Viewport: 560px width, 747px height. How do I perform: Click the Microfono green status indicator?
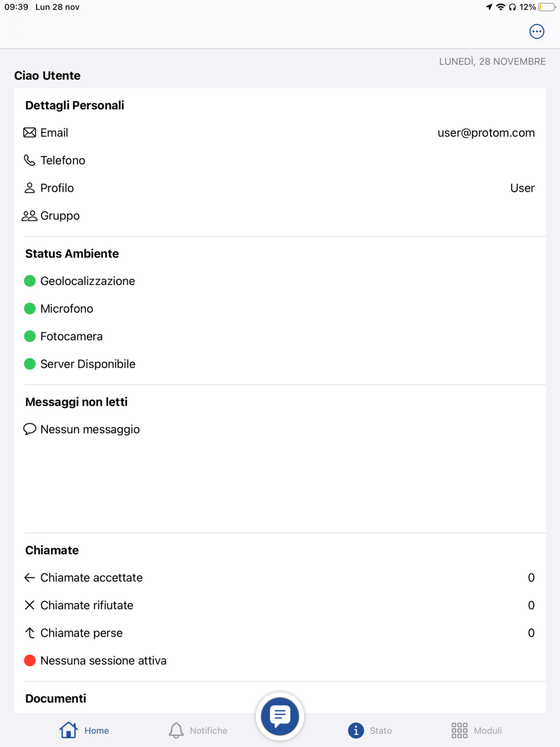click(30, 309)
